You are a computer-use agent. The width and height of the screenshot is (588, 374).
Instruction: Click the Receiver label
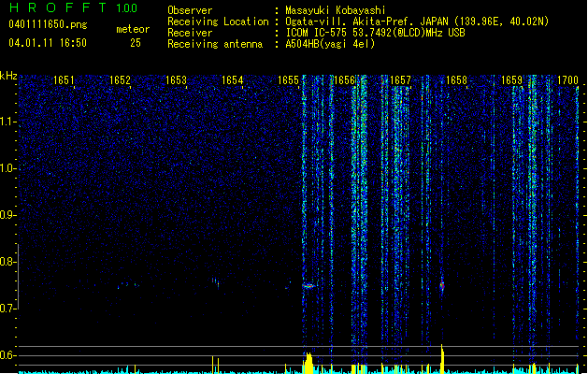(x=190, y=33)
